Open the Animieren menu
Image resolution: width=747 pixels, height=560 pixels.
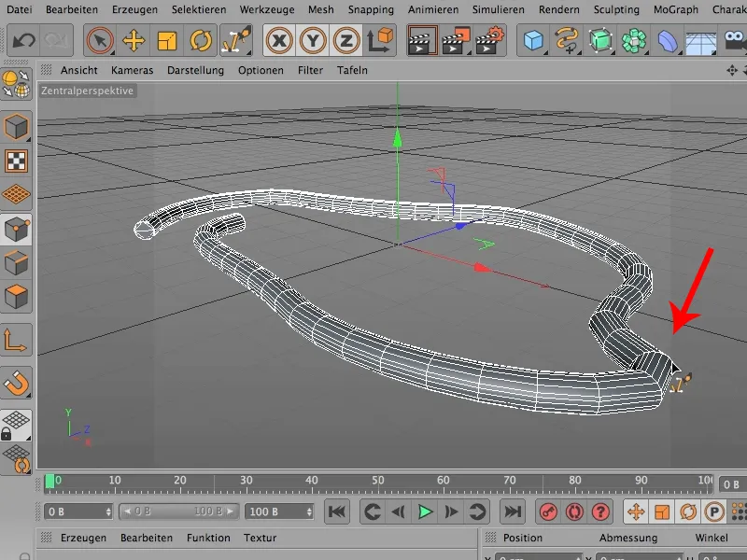coord(433,9)
